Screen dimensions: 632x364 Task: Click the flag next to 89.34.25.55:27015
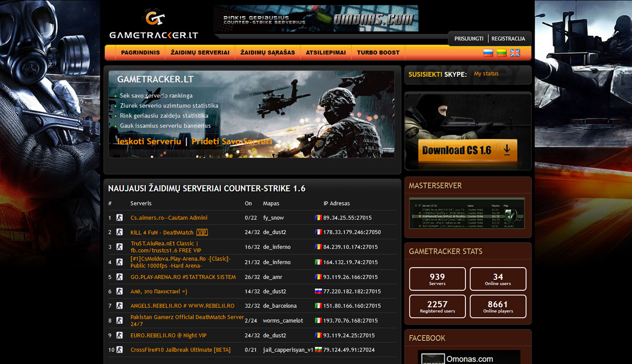318,218
